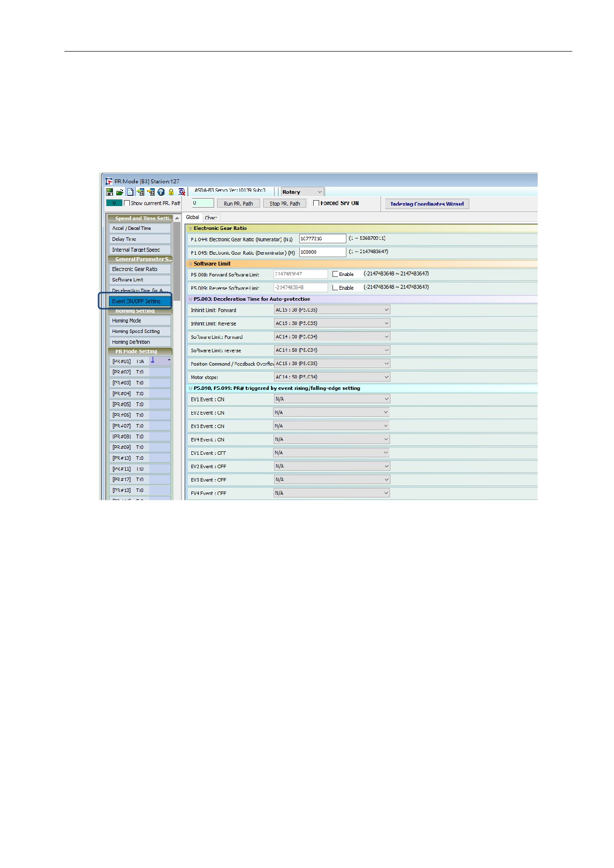614x868 pixels.
Task: Click the yellow padlock icon
Action: coord(171,192)
